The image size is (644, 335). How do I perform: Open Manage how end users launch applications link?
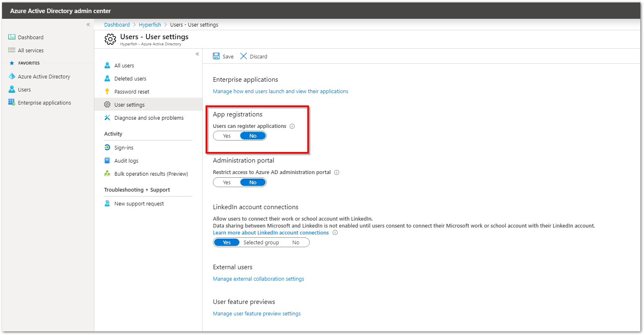click(281, 92)
